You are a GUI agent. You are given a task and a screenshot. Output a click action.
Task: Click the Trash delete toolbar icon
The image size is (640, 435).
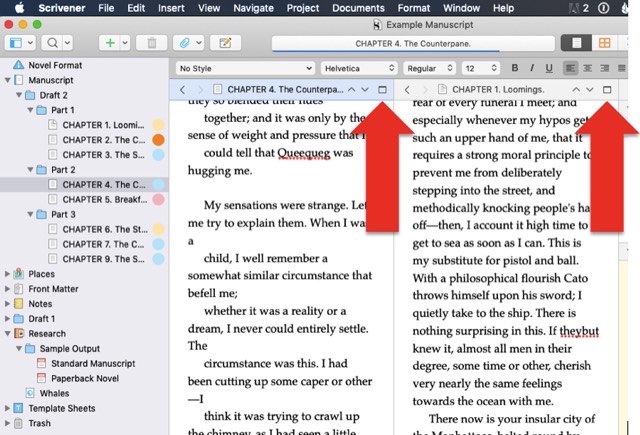[151, 42]
